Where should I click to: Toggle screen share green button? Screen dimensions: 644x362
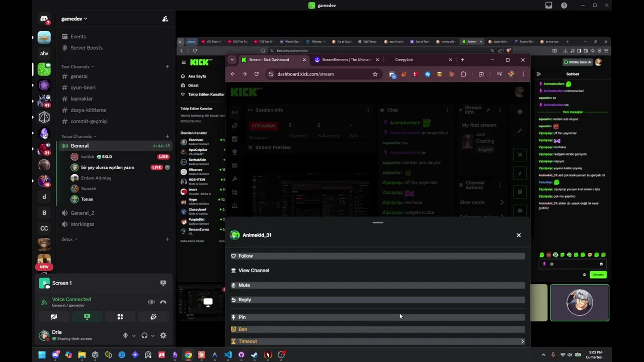87,317
